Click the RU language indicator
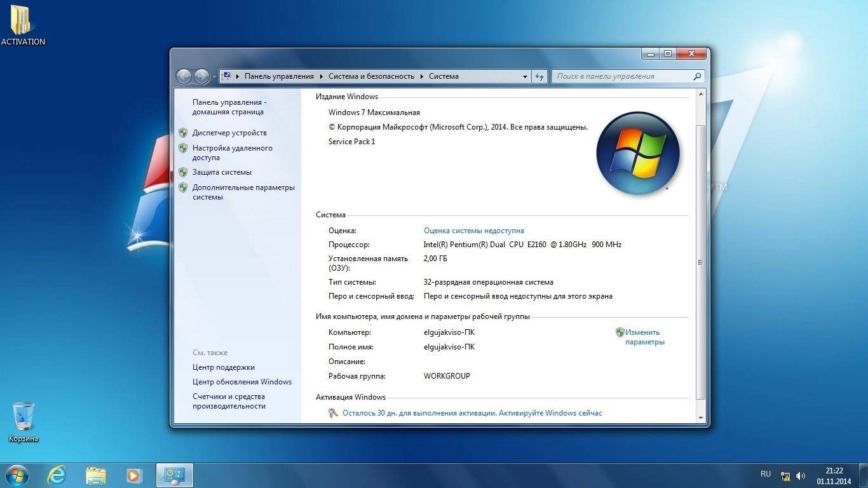Viewport: 868px width, 488px height. click(766, 474)
